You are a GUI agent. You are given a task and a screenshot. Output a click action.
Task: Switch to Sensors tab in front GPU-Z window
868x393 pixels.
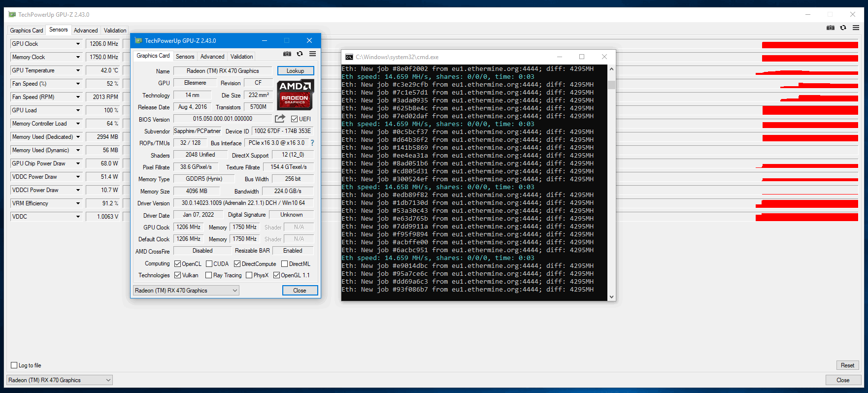click(x=185, y=57)
